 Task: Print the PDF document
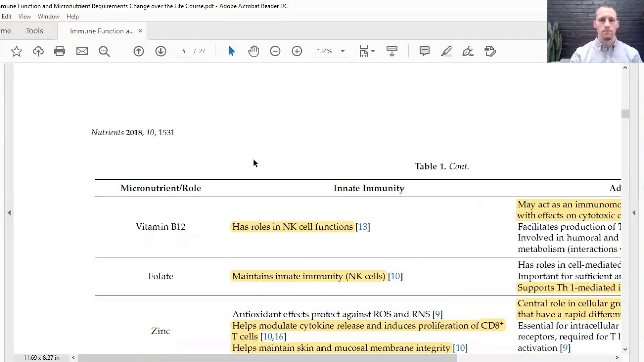(60, 51)
